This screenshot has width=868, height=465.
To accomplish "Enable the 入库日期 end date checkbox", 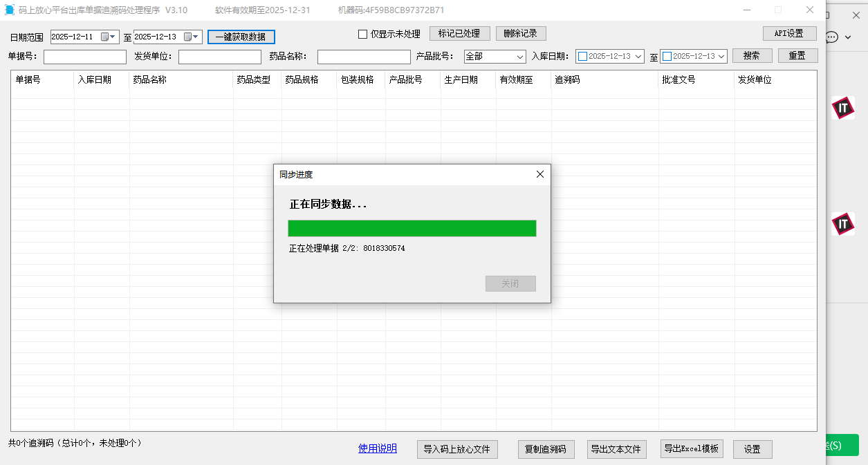I will tap(667, 57).
